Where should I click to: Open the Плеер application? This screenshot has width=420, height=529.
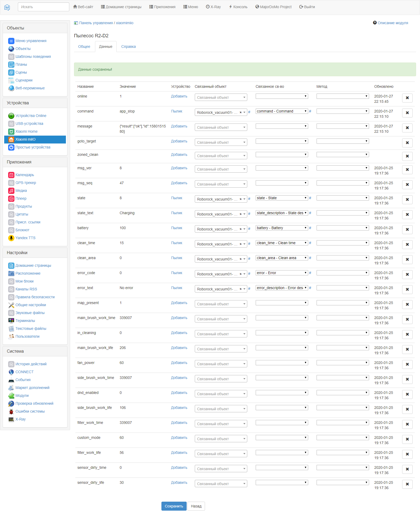pyautogui.click(x=21, y=198)
